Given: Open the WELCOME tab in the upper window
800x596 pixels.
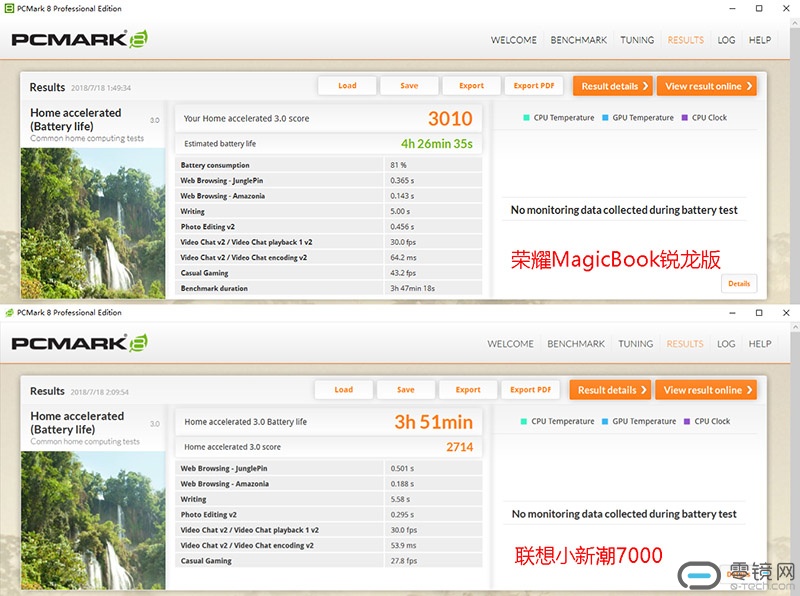Looking at the screenshot, I should click(513, 40).
